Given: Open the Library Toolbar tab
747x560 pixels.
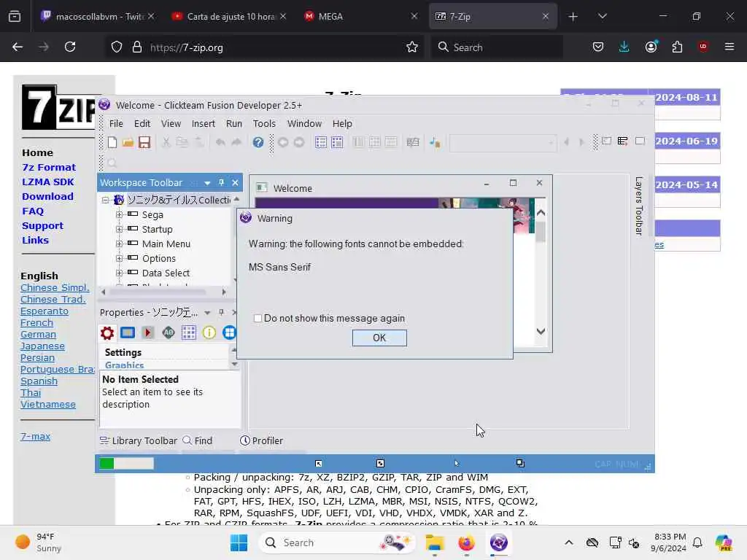Looking at the screenshot, I should [x=138, y=440].
